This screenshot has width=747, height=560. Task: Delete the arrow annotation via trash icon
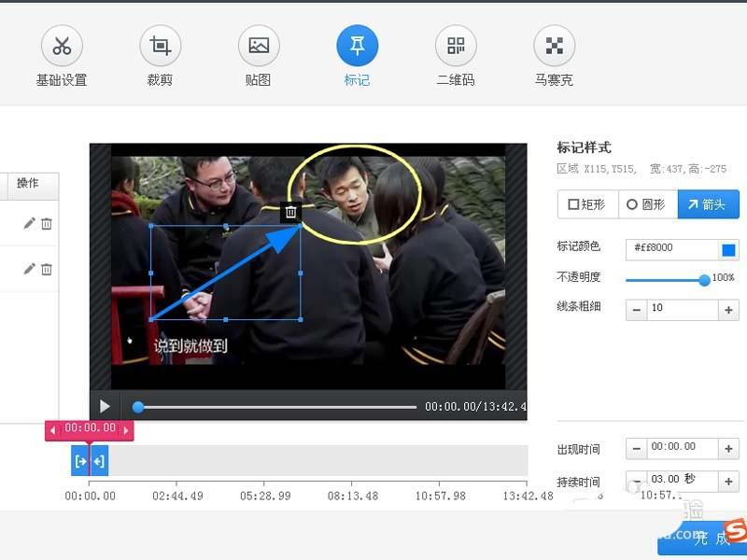[x=290, y=212]
